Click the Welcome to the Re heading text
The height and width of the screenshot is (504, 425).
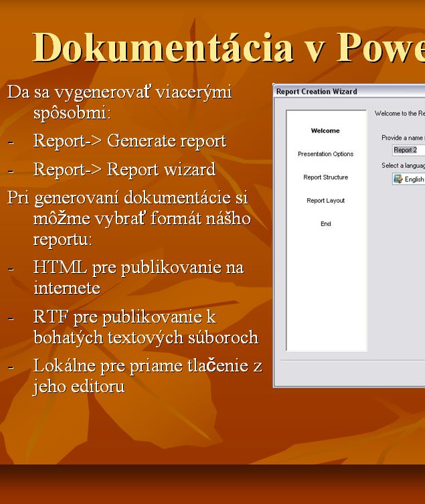tap(400, 114)
